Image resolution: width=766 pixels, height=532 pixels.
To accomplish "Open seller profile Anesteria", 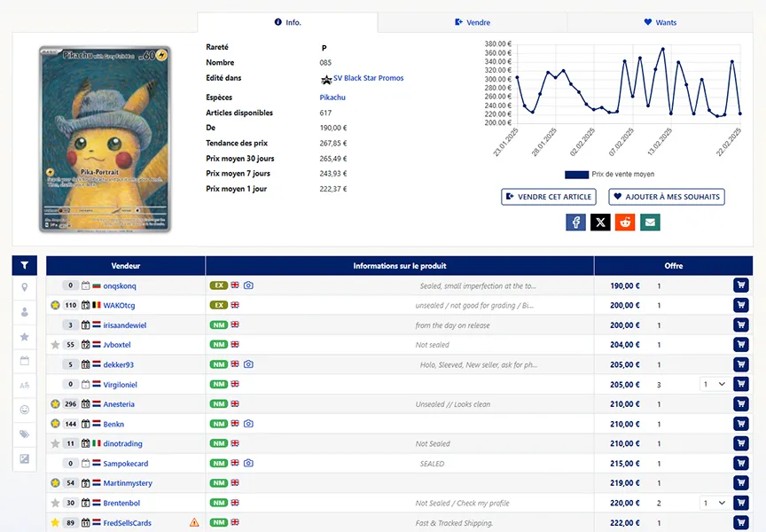I will pyautogui.click(x=119, y=404).
